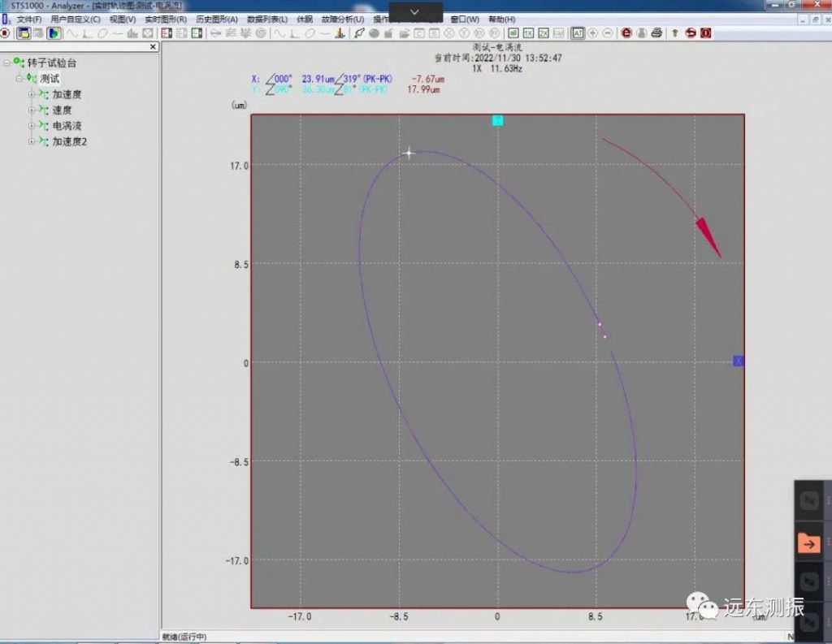Toggle the cyan Y channel marker
This screenshot has height=644, width=832.
(x=498, y=120)
